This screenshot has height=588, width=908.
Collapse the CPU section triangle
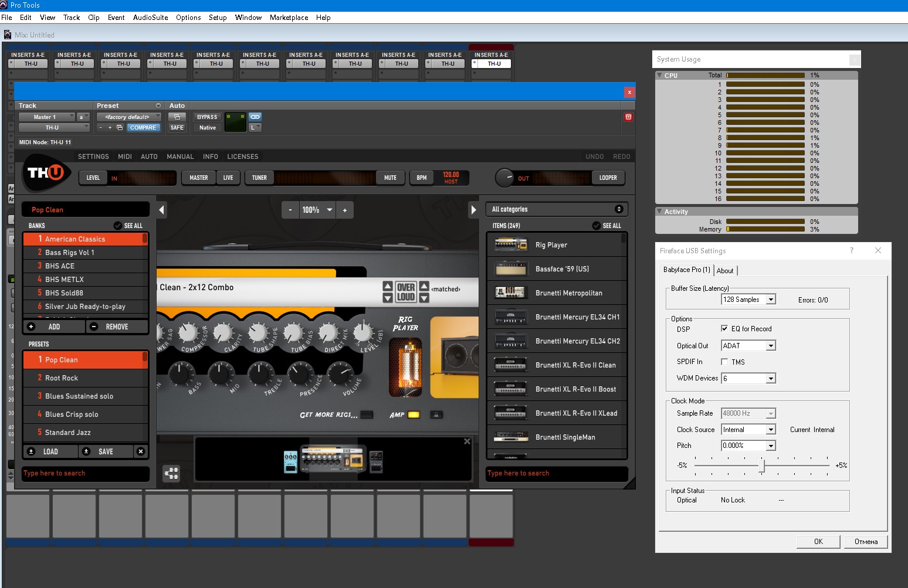coord(659,75)
